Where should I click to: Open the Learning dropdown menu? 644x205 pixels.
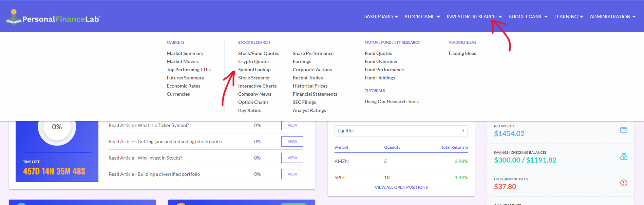pyautogui.click(x=568, y=17)
